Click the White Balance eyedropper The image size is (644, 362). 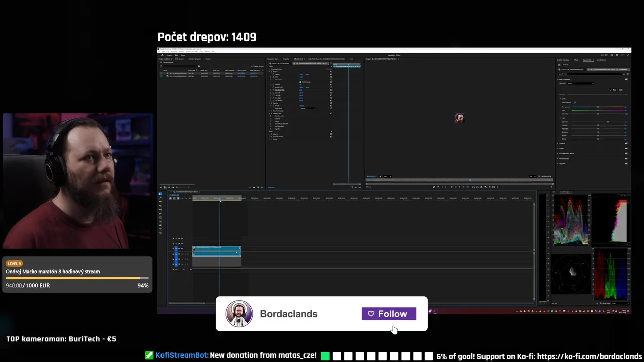point(575,103)
